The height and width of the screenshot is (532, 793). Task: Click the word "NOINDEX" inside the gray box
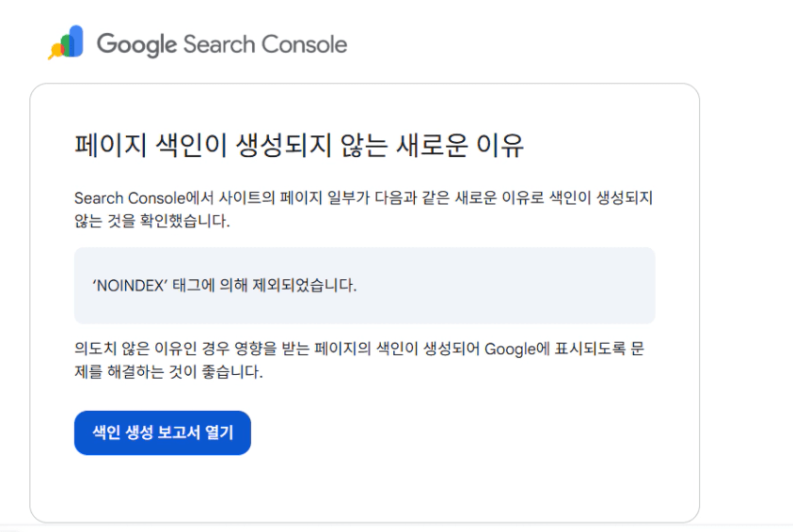tap(131, 286)
